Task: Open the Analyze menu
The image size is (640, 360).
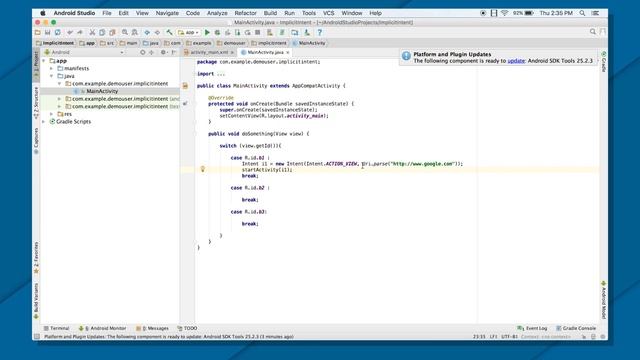Action: click(x=217, y=13)
